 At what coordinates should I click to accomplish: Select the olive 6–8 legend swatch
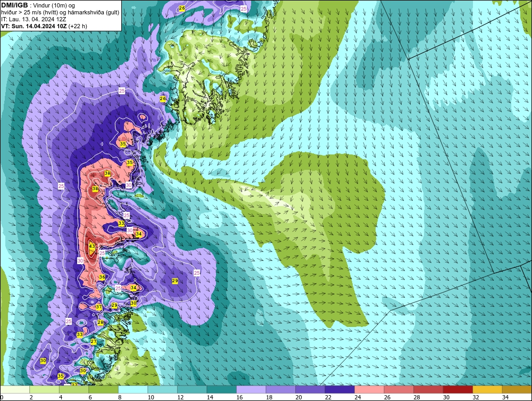point(104,389)
